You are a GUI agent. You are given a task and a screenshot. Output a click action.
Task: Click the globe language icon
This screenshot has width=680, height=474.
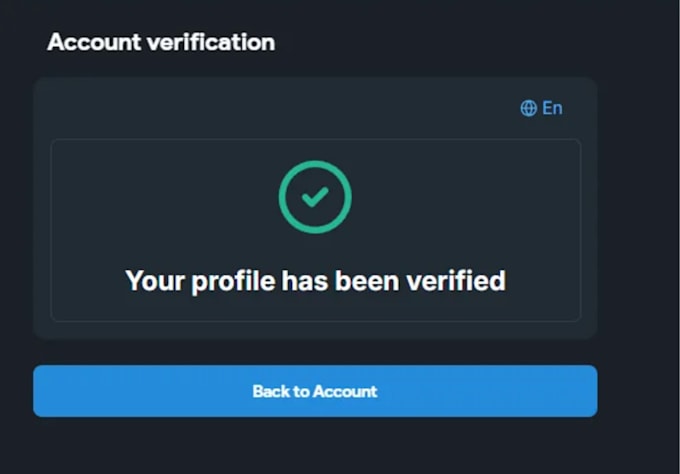coord(529,108)
